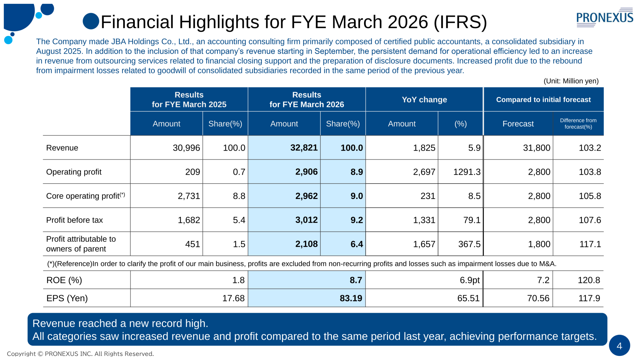This screenshot has height=362, width=644.
Task: Click the 'Compared to initial forecast' header
Action: [543, 99]
